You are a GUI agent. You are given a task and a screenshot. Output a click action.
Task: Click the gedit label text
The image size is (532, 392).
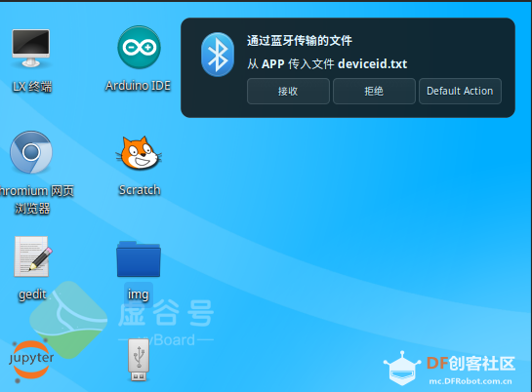pyautogui.click(x=32, y=294)
